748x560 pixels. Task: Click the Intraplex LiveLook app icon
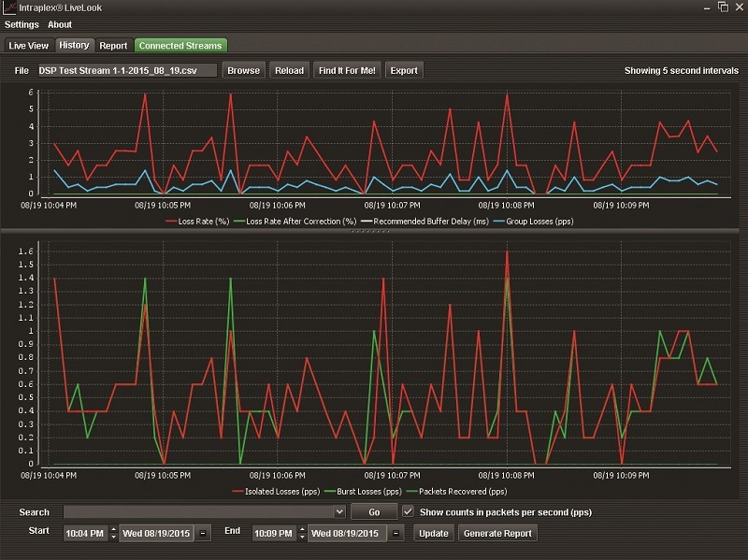point(8,7)
